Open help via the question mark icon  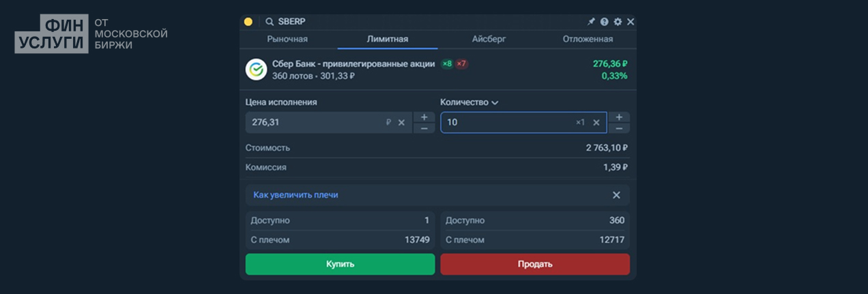(605, 22)
